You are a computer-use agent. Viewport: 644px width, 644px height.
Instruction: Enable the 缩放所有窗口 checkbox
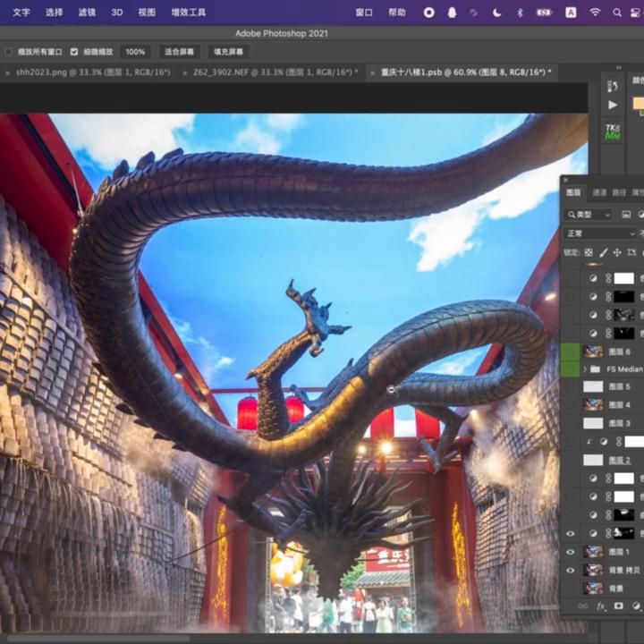[x=9, y=52]
